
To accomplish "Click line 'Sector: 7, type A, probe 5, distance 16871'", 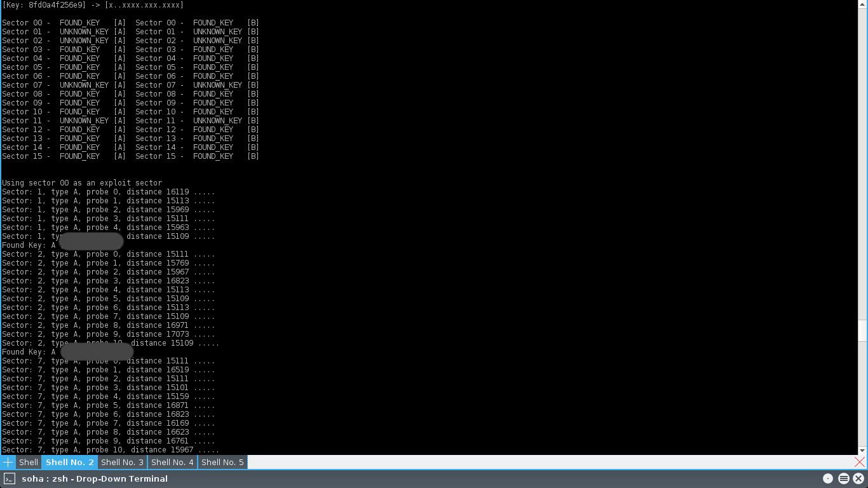I will (108, 405).
